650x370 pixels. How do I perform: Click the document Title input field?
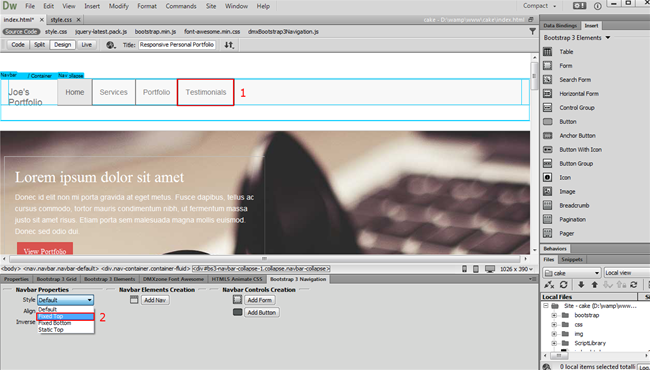177,45
